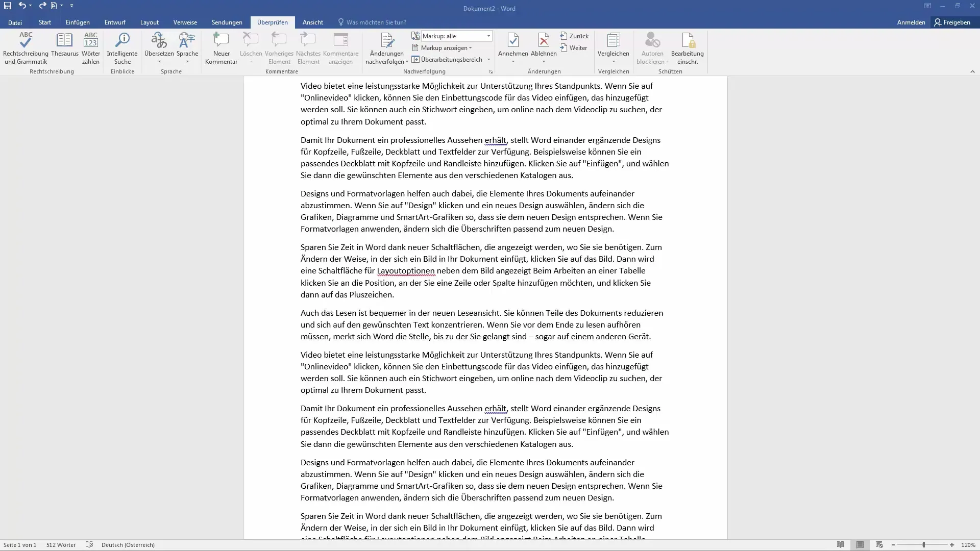
Task: Go to Vorheriges Element comment
Action: click(x=279, y=48)
